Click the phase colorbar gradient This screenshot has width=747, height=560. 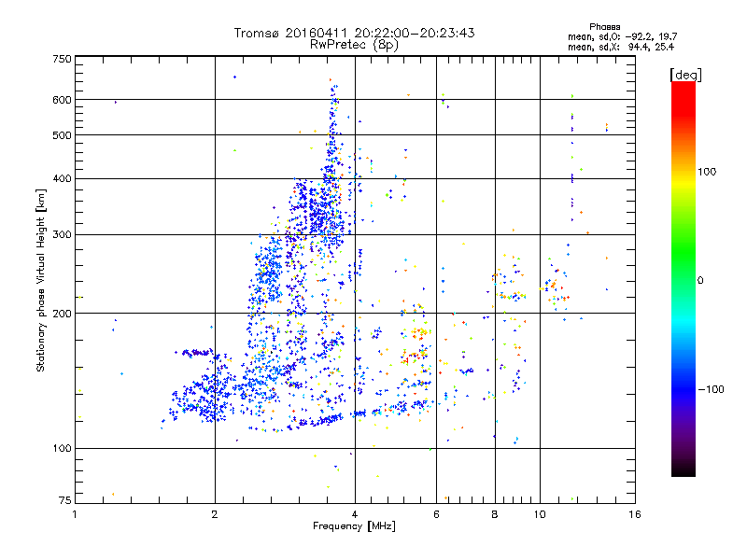pyautogui.click(x=684, y=278)
